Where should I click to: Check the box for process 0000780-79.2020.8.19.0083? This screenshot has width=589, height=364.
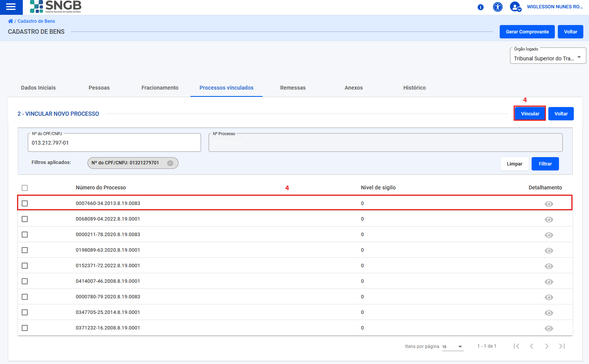coord(25,297)
